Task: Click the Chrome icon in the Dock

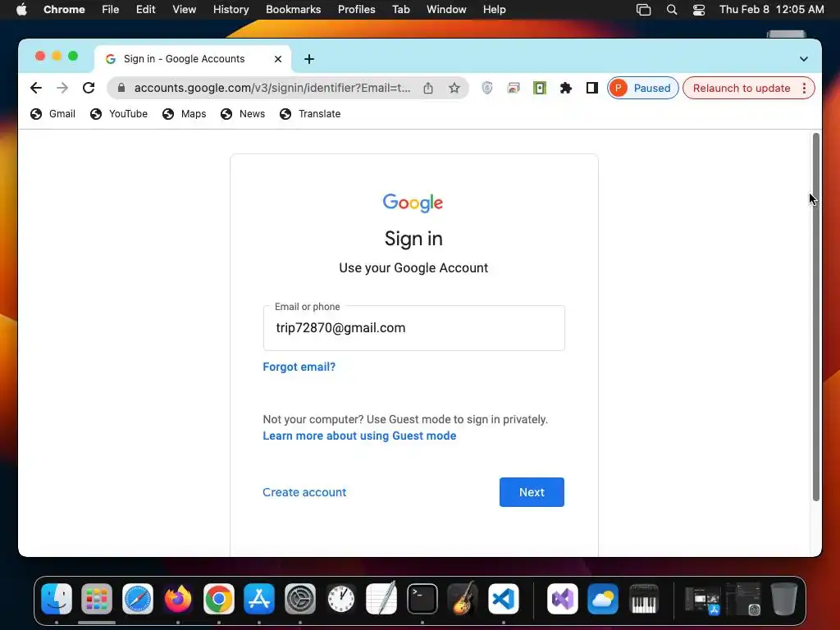Action: tap(218, 599)
